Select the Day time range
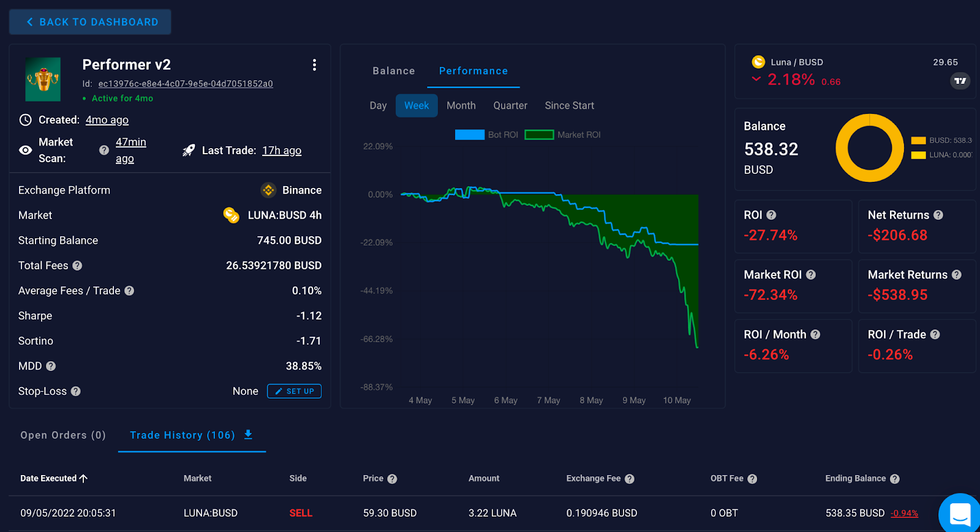This screenshot has height=532, width=980. pyautogui.click(x=378, y=105)
